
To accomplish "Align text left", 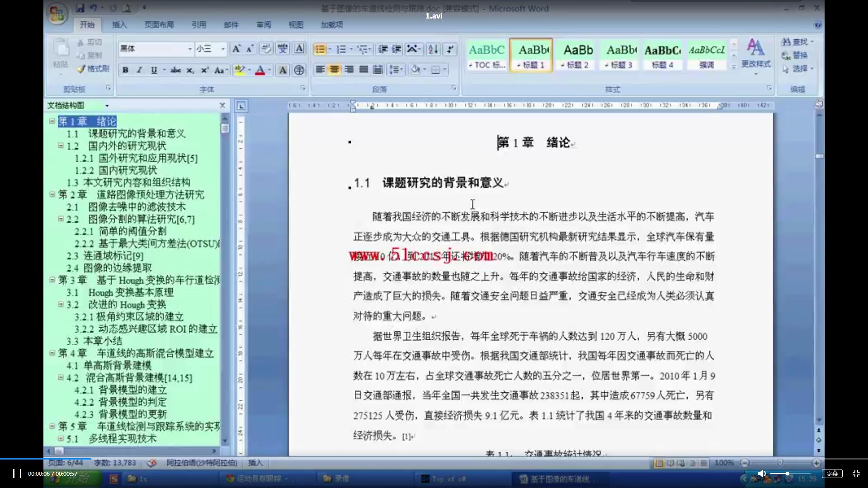I will [320, 70].
